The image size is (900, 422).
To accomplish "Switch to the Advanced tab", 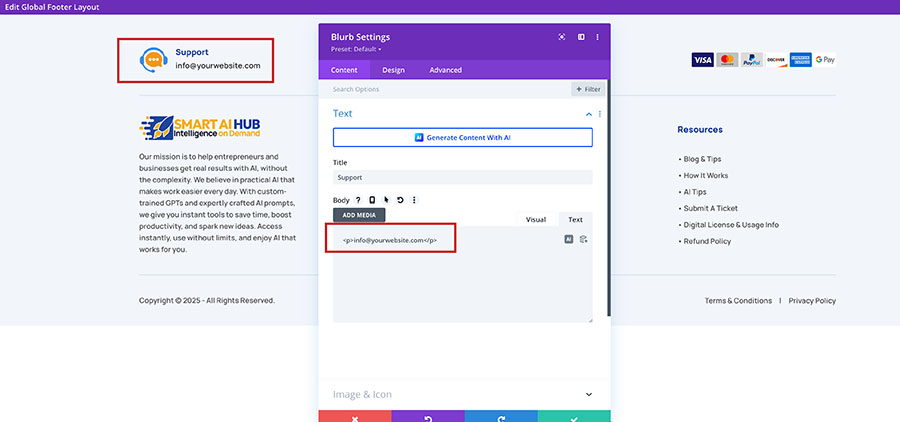I will [445, 70].
